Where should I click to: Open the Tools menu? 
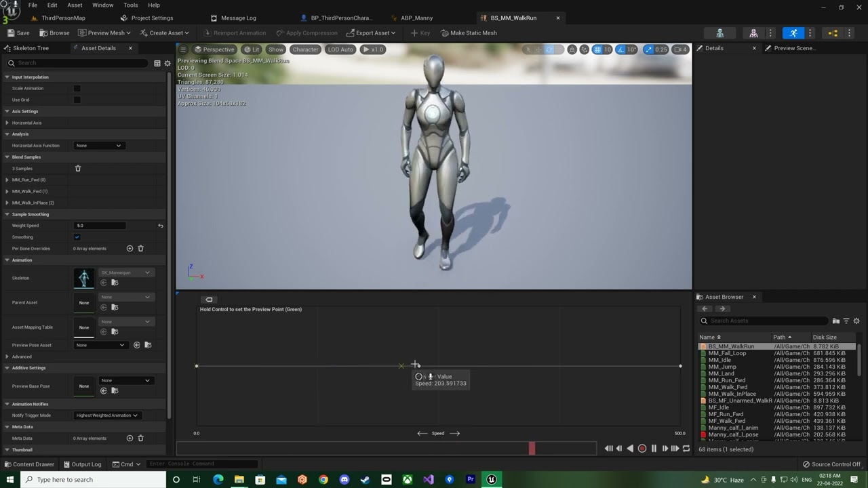pyautogui.click(x=131, y=5)
